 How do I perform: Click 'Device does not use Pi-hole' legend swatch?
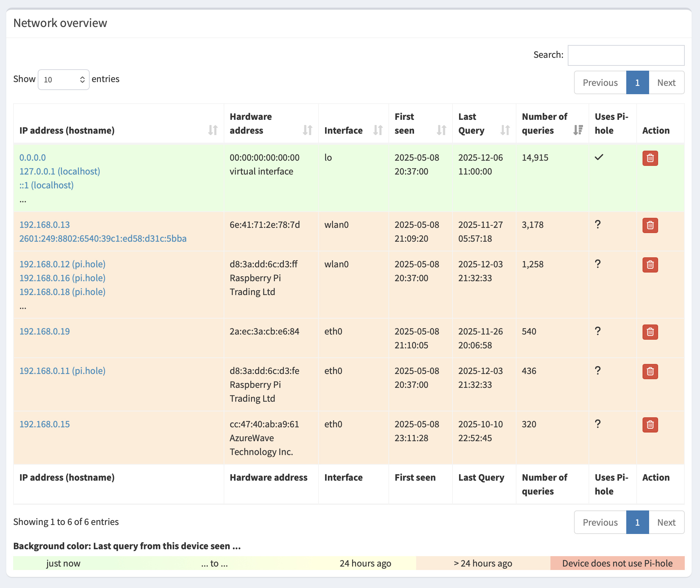(617, 563)
